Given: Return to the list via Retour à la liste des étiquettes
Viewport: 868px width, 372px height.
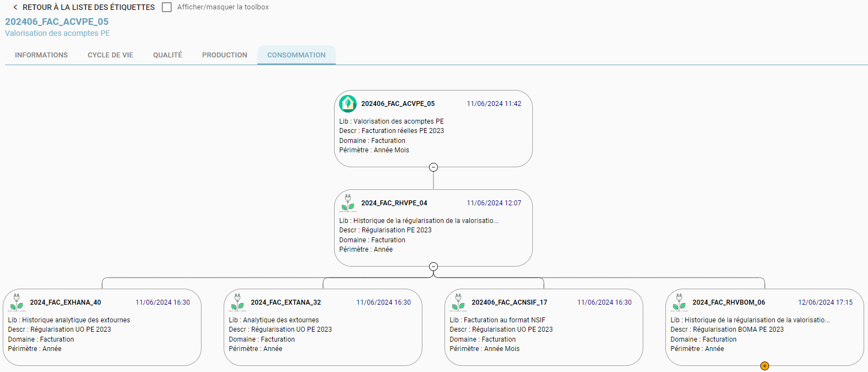Looking at the screenshot, I should (88, 7).
